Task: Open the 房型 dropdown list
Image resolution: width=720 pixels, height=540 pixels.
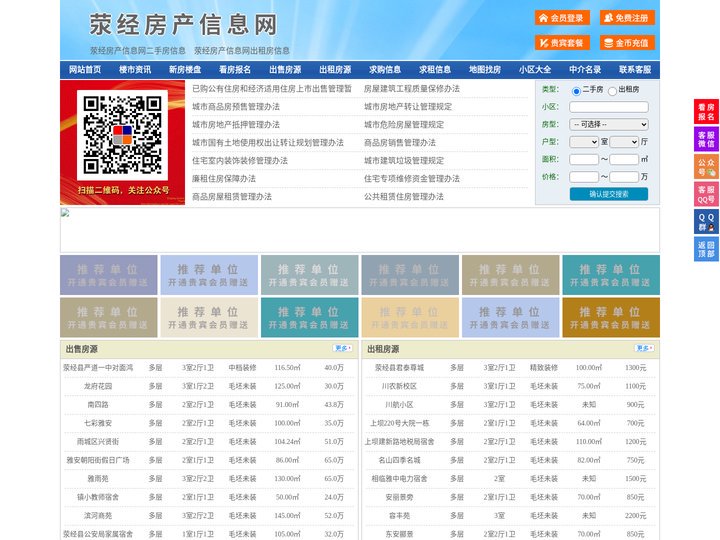Action: click(609, 124)
